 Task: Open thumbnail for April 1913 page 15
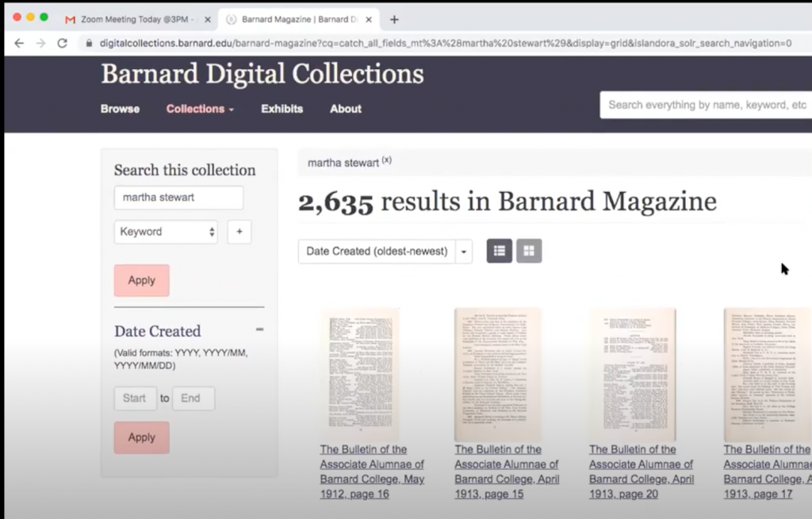[498, 375]
